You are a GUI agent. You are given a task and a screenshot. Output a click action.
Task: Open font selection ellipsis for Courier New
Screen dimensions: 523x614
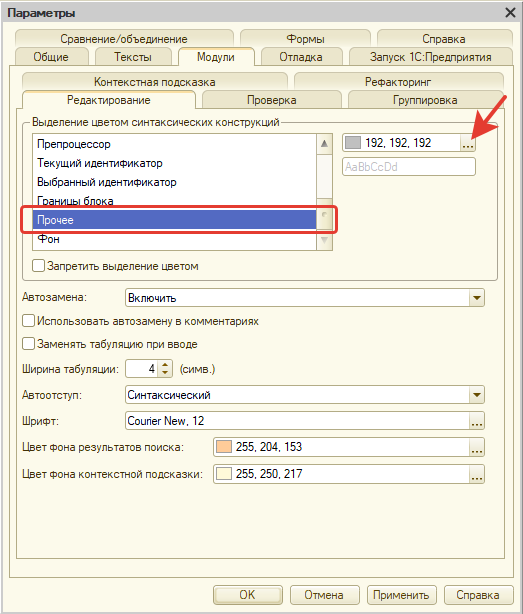[477, 421]
